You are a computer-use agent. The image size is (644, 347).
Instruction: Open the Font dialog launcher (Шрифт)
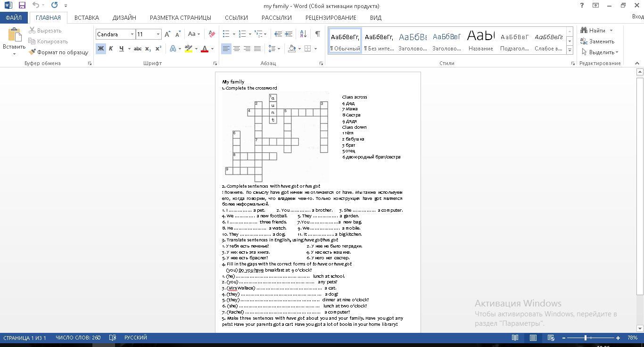click(215, 63)
